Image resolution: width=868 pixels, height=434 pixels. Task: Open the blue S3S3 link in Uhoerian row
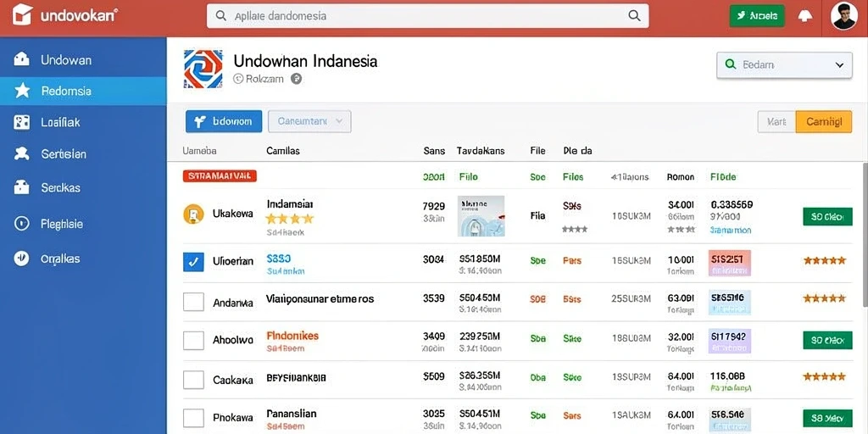pos(278,258)
